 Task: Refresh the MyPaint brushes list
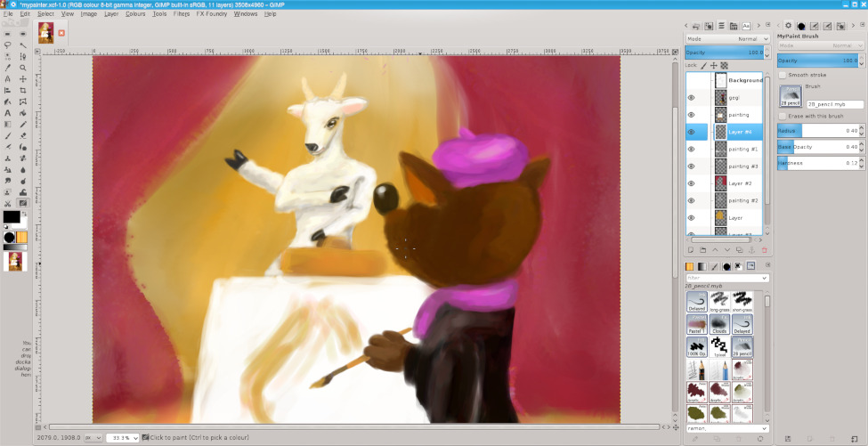760,439
